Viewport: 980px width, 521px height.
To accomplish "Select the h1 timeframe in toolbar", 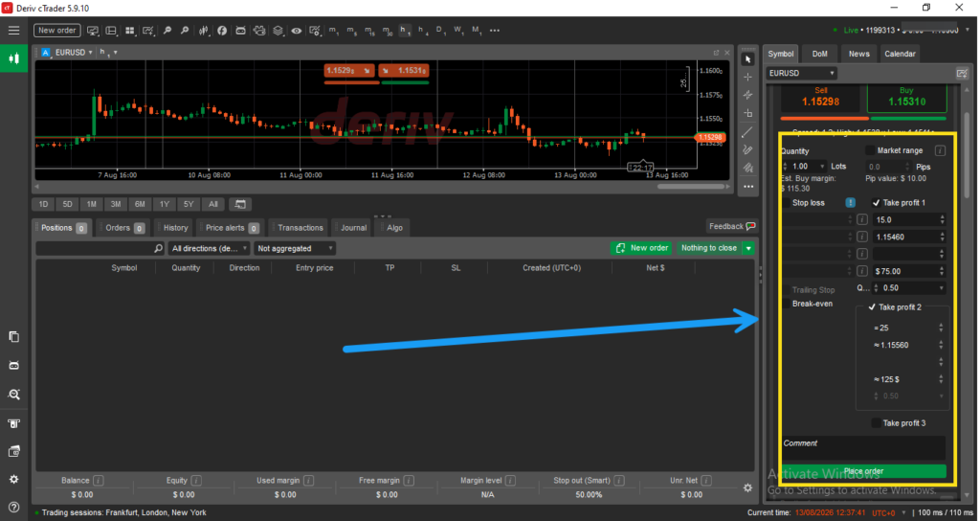I will [405, 30].
